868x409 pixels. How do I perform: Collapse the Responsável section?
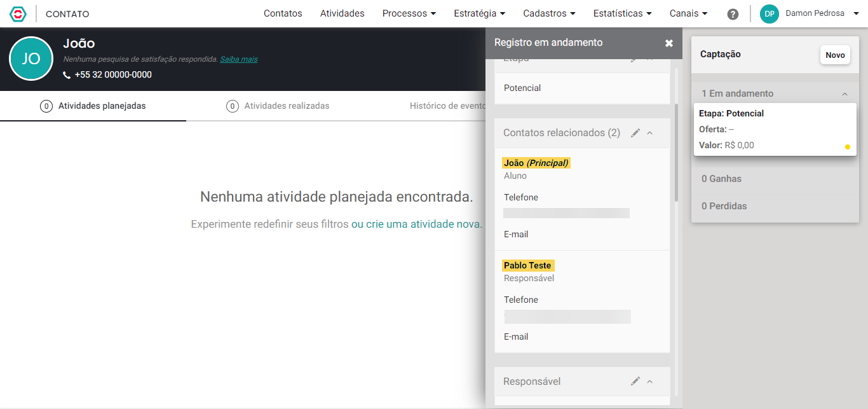pyautogui.click(x=649, y=382)
